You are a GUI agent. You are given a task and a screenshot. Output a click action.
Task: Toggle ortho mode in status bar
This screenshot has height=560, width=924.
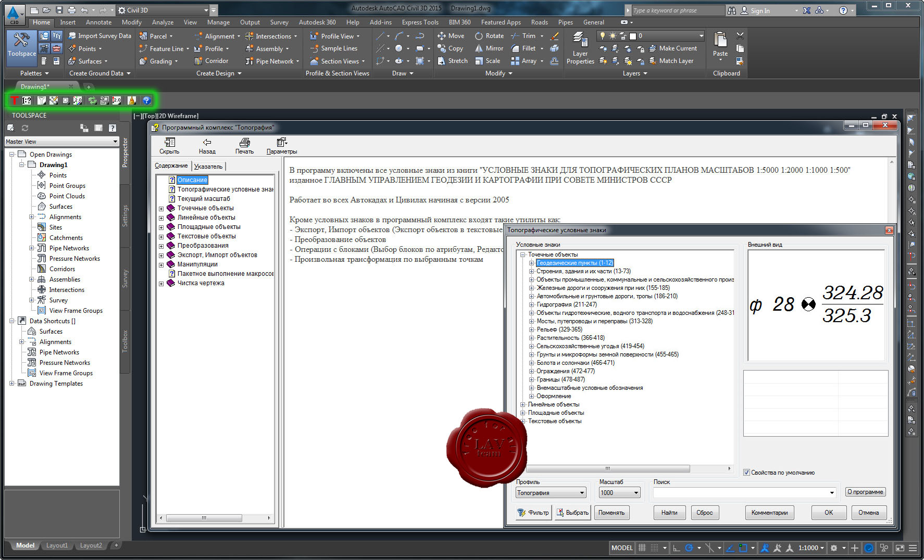click(677, 548)
